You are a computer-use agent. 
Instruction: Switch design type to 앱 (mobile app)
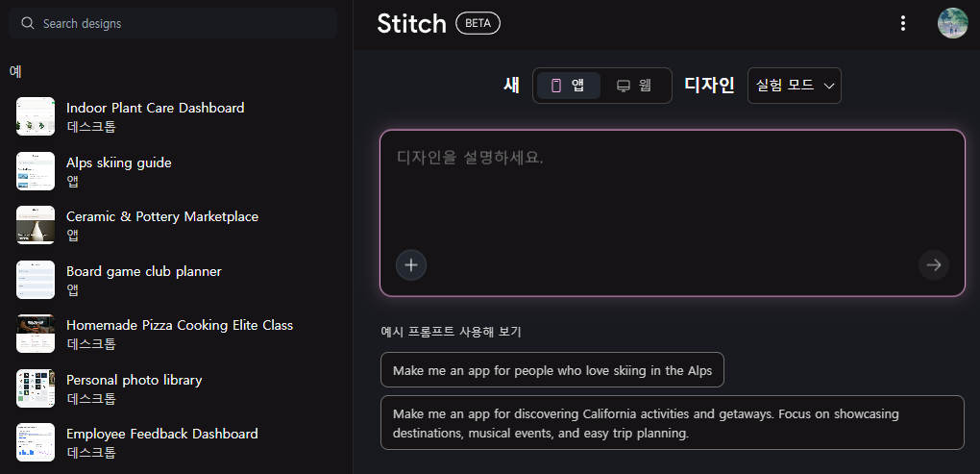568,86
